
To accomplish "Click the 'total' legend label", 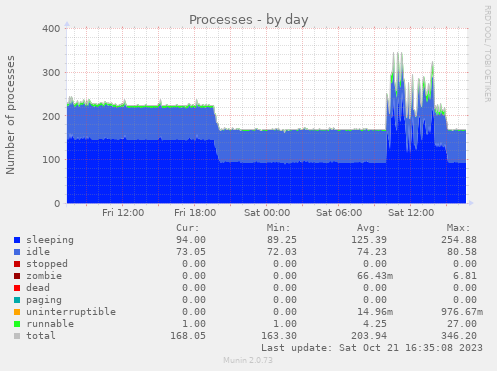I will [x=41, y=336].
